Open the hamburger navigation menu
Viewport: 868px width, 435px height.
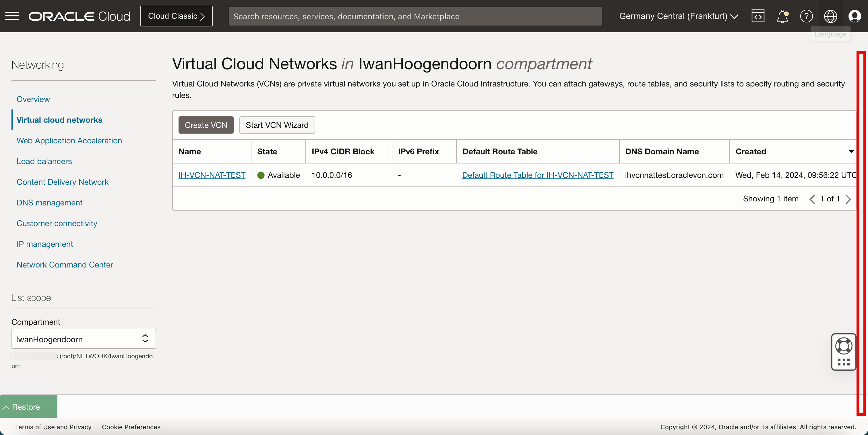[x=12, y=16]
